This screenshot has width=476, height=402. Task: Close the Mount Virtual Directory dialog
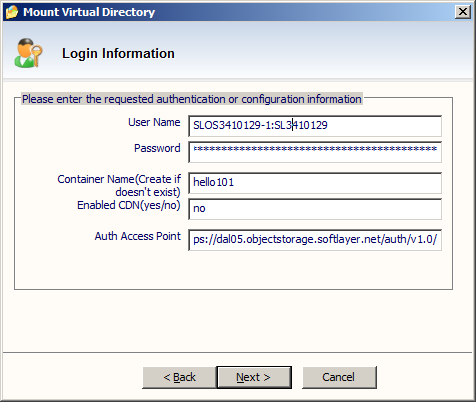point(463,12)
